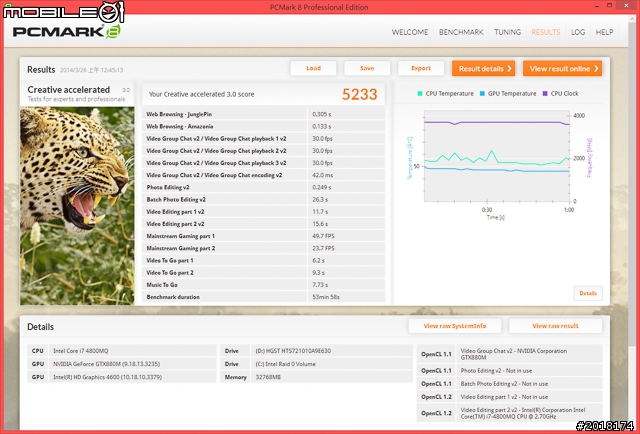Select Video Group Chat playback 1 v2 row

[263, 138]
